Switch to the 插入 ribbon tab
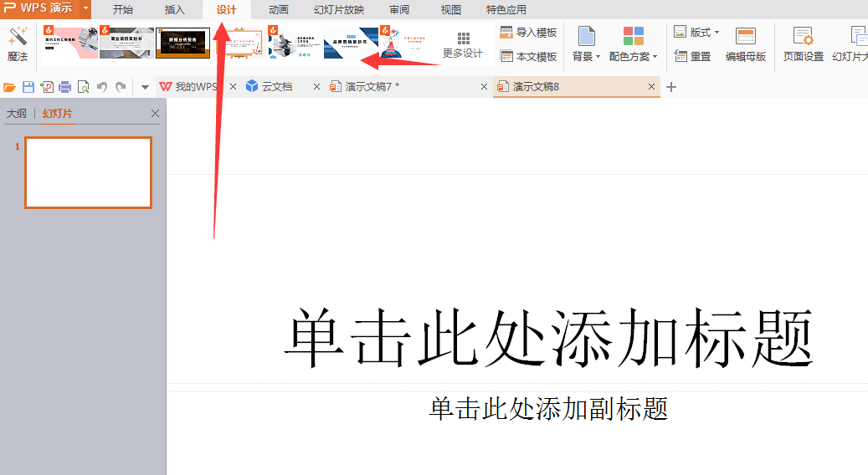The height and width of the screenshot is (475, 868). [174, 9]
